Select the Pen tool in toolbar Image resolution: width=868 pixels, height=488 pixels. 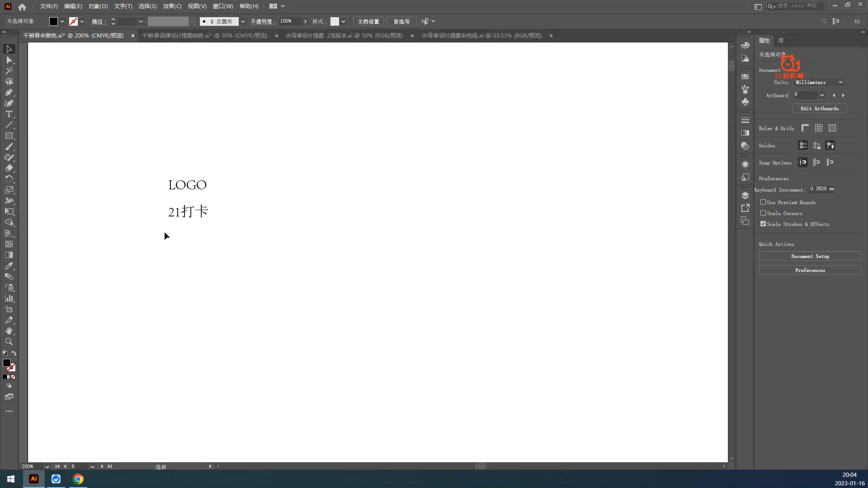tap(9, 92)
